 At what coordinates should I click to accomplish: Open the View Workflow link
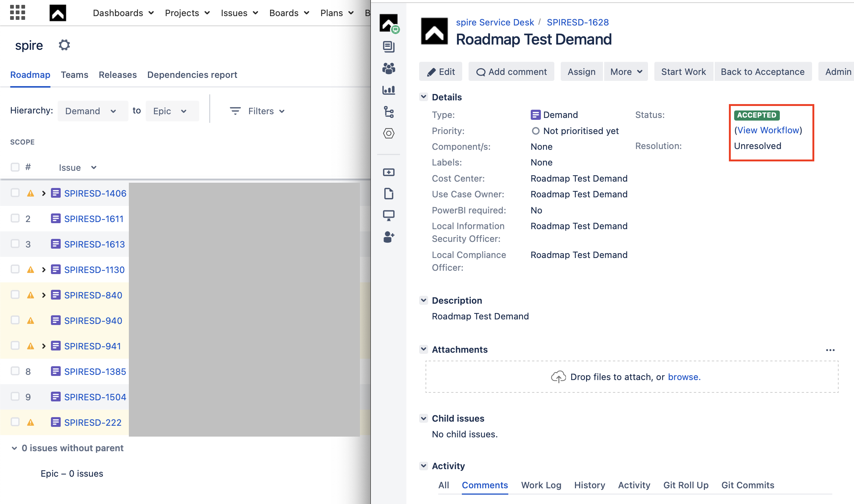point(768,130)
